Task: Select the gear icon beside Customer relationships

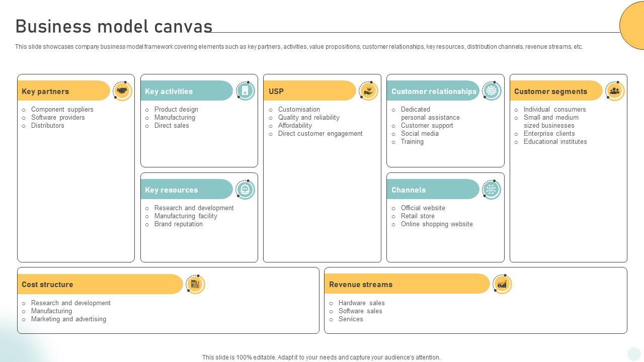Action: (492, 91)
